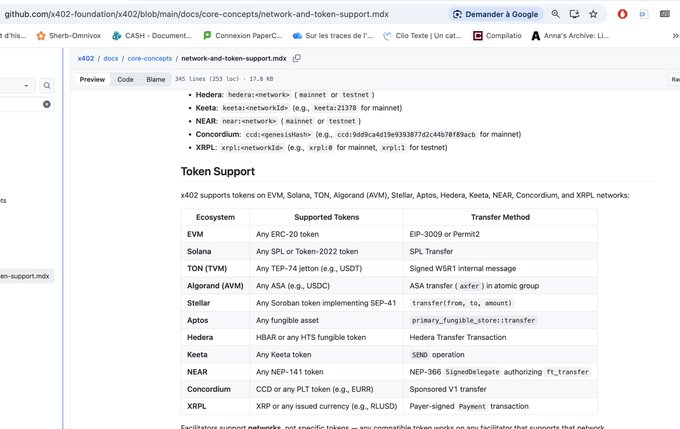Click the Token Support heading

point(218,171)
